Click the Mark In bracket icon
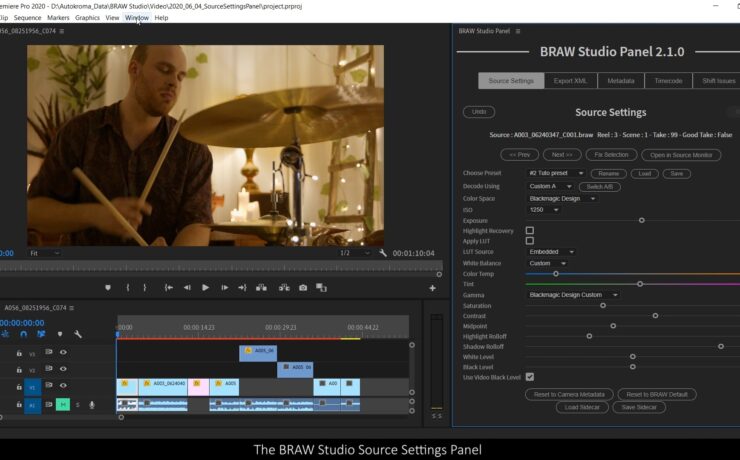 pyautogui.click(x=128, y=287)
